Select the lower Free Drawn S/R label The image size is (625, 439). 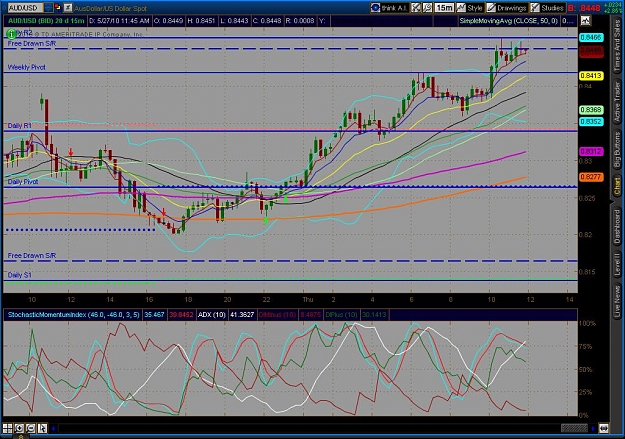32,256
